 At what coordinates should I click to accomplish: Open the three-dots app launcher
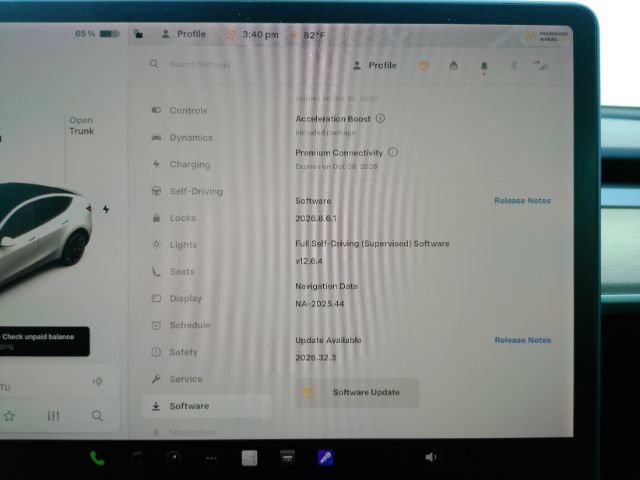[x=211, y=458]
